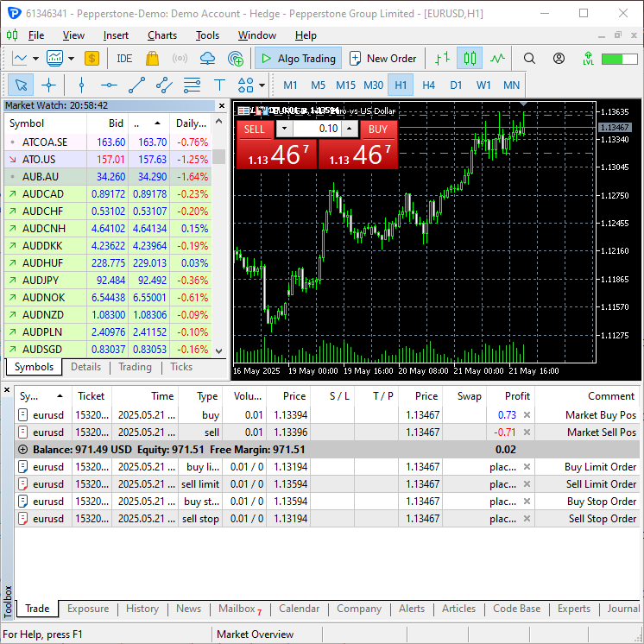Screen dimensions: 644x644
Task: Switch to the History tab
Action: 142,609
